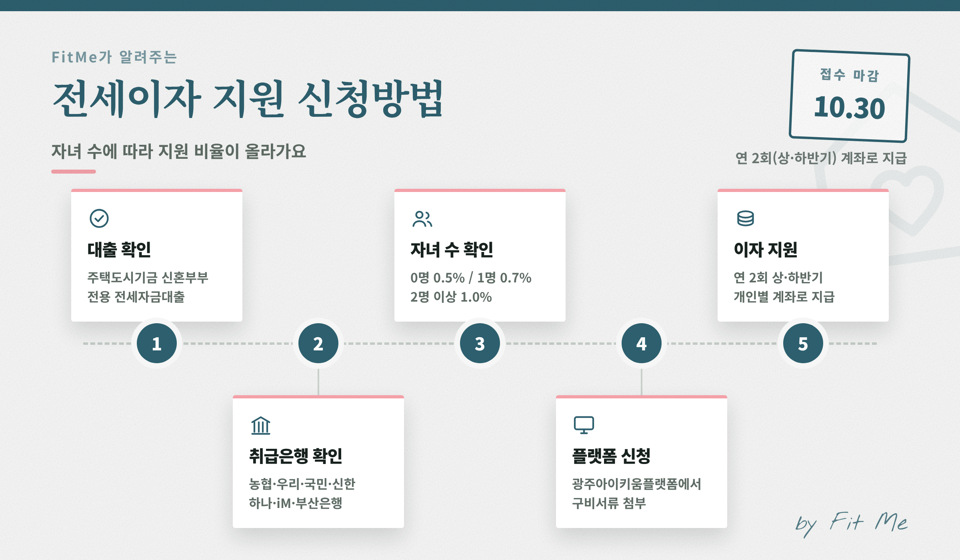Click the text 광주아이키움플랫폼에서
The height and width of the screenshot is (560, 960).
637,484
